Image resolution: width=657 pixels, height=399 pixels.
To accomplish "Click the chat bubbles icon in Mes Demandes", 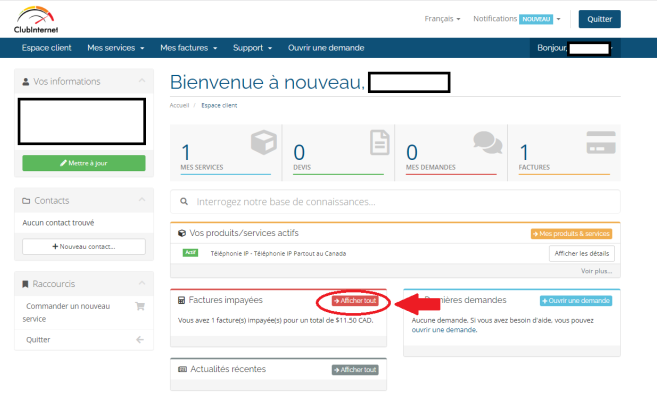I will [488, 142].
